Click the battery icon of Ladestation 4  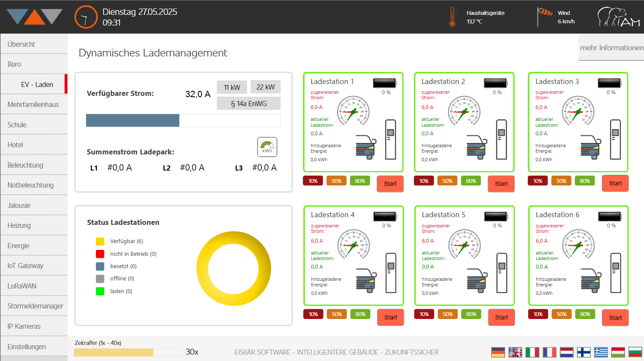385,216
